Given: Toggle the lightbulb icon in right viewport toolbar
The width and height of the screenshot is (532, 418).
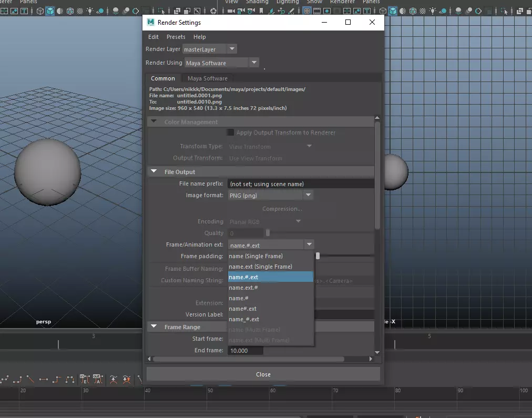Looking at the screenshot, I should coord(432,11).
